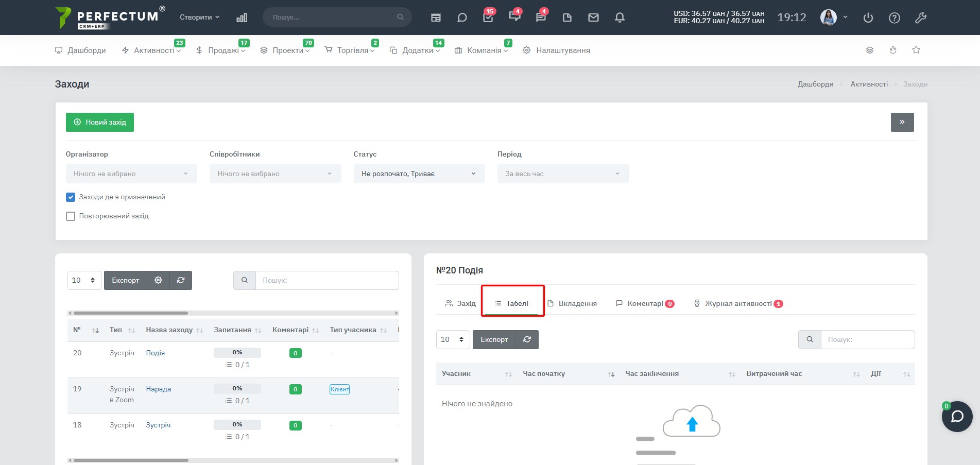Click the table settings gear button

click(158, 280)
